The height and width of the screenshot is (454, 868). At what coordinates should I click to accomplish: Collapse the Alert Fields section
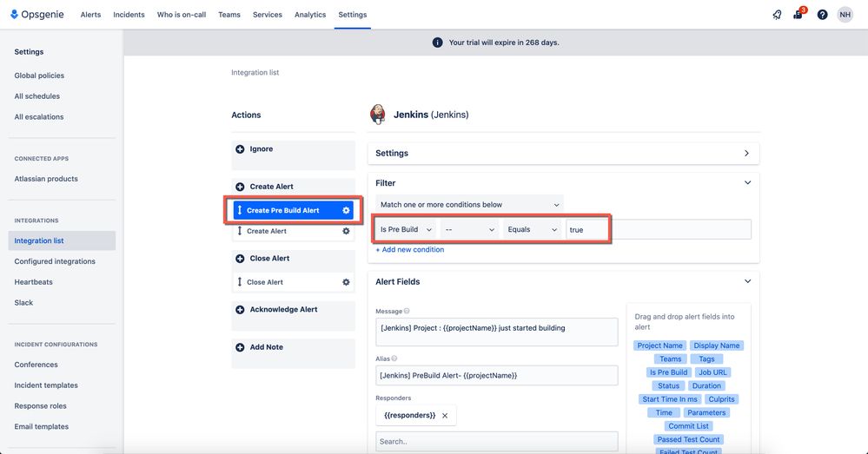747,281
